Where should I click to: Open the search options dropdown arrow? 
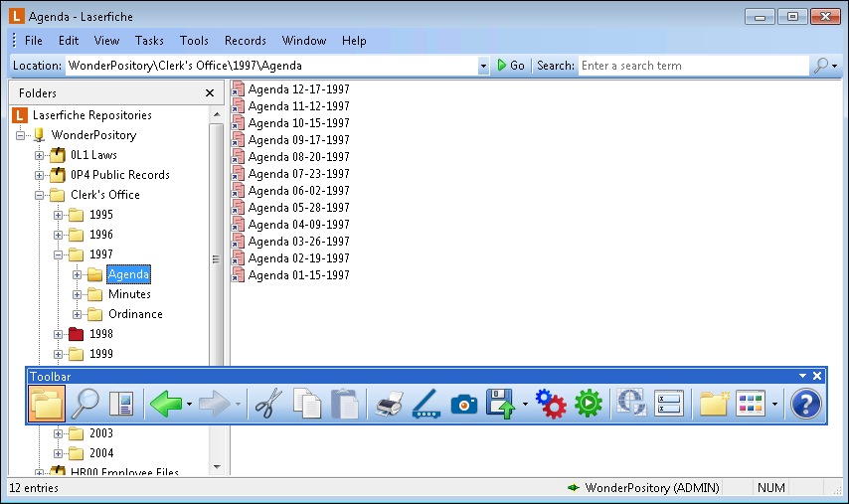(834, 66)
